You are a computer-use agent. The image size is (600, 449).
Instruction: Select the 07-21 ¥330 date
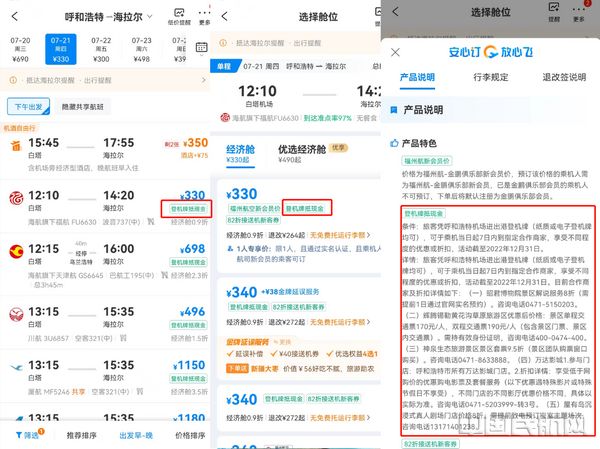click(61, 49)
